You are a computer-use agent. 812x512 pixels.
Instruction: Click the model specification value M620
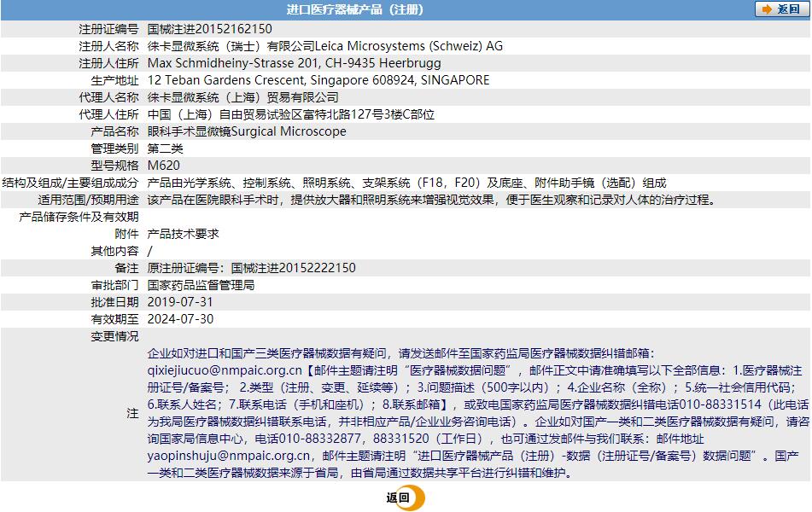[x=164, y=166]
